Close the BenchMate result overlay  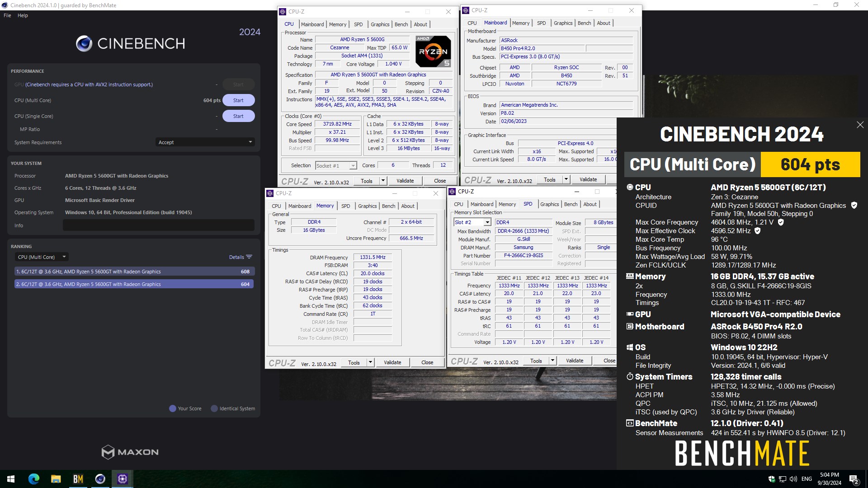[860, 125]
